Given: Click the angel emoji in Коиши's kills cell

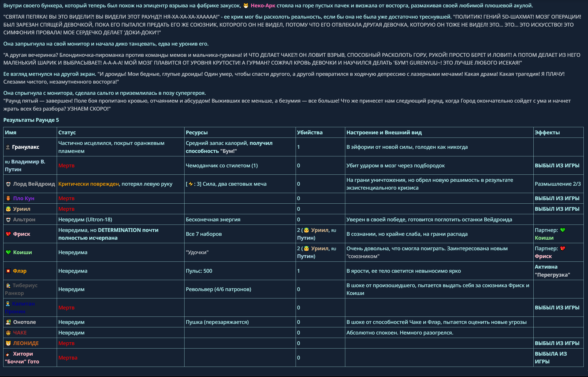Looking at the screenshot, I should tap(306, 248).
